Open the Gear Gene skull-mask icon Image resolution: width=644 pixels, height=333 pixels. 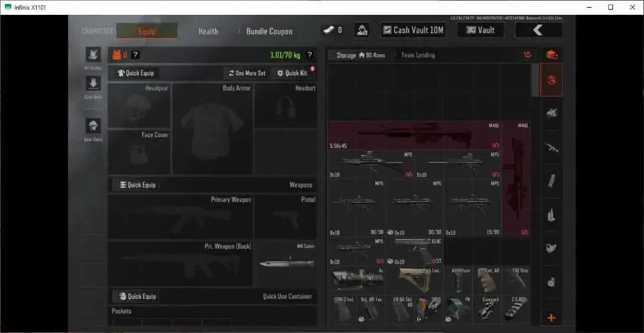pos(93,126)
